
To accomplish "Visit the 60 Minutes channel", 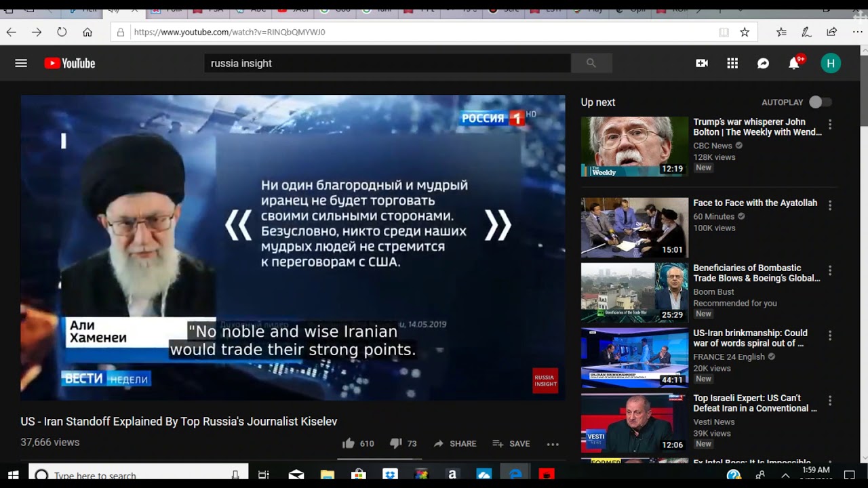I will click(x=713, y=217).
